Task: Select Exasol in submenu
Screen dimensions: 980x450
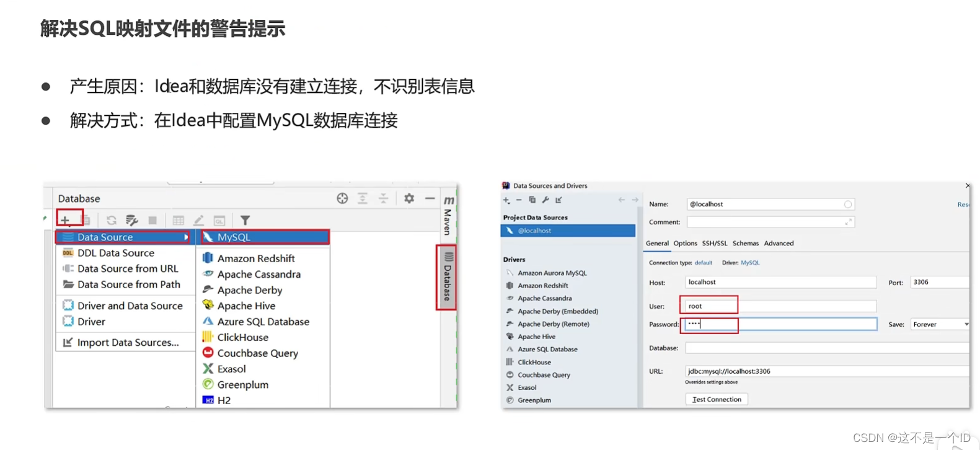Action: coord(231,369)
